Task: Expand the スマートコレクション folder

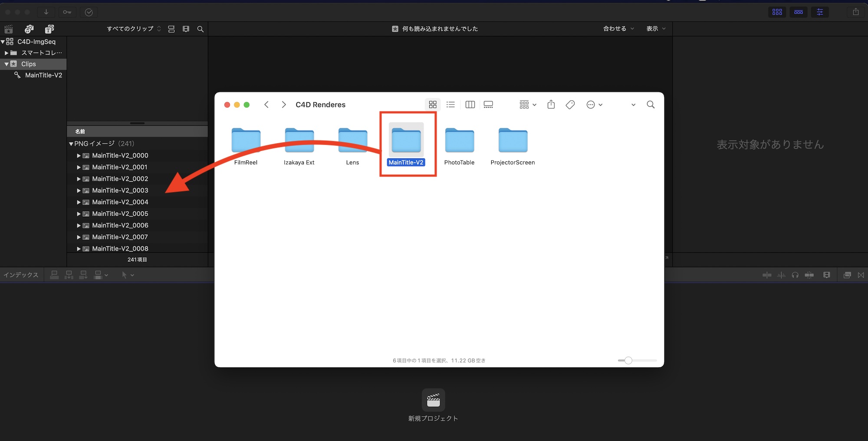Action: point(7,53)
